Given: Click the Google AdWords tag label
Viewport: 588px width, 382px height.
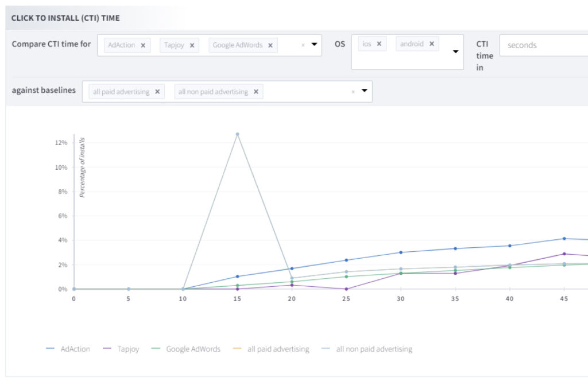Looking at the screenshot, I should (238, 45).
